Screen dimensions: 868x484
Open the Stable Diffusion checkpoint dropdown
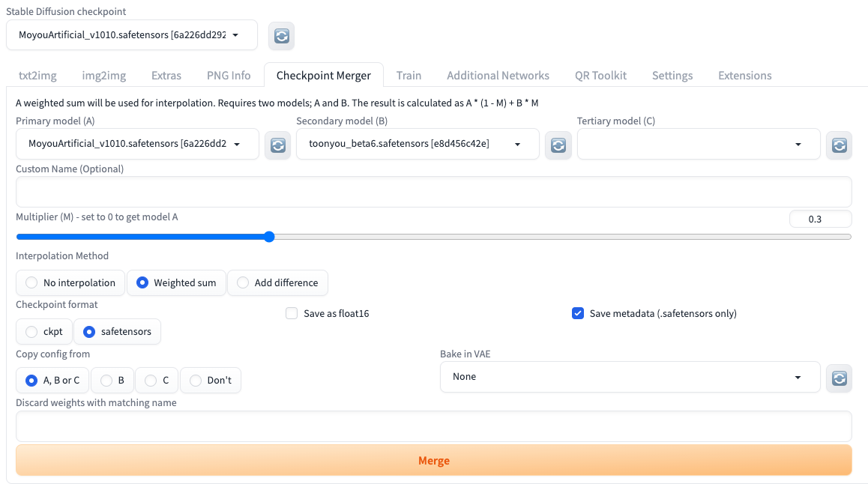coord(131,35)
